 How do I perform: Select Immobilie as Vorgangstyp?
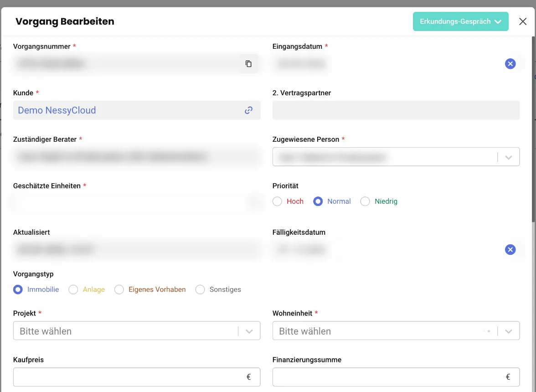[18, 289]
